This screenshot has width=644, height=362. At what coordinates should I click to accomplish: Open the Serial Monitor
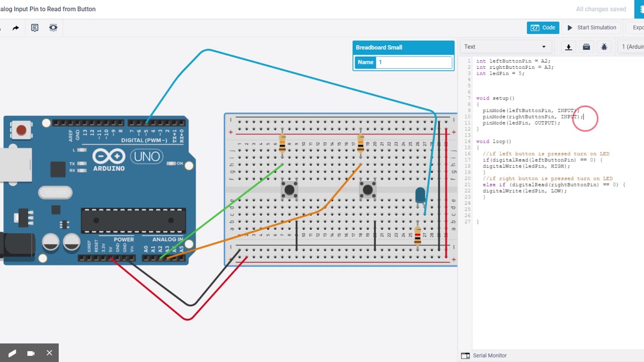click(490, 355)
